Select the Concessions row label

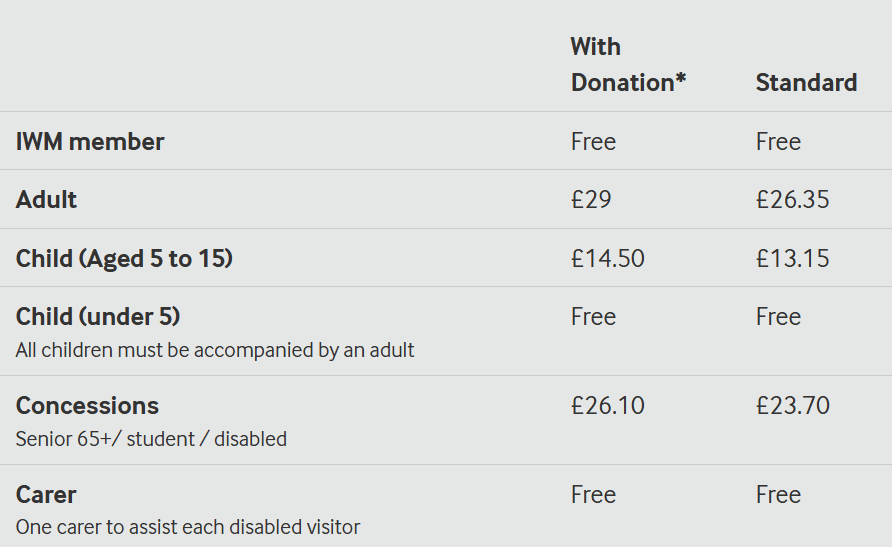tap(87, 405)
